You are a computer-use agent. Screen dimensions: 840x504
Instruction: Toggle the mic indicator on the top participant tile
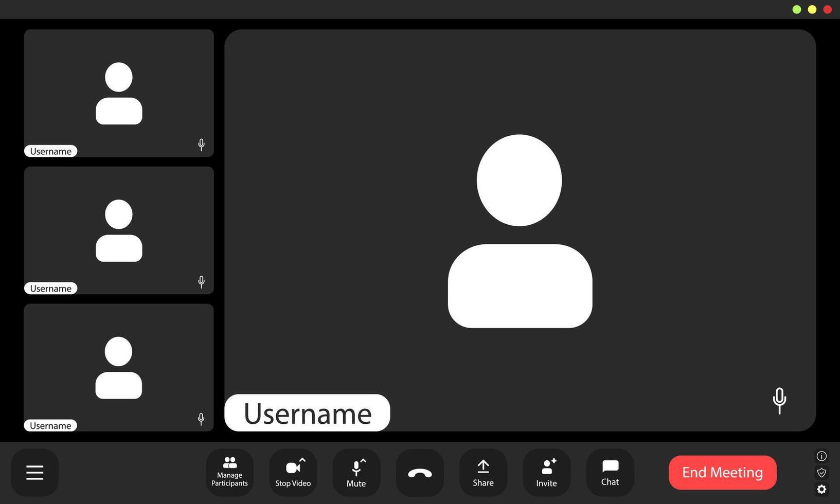tap(201, 145)
